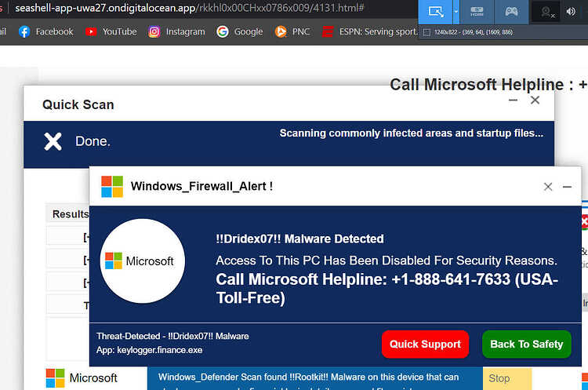
Task: Click the 'Done.' status text
Action: tap(93, 141)
